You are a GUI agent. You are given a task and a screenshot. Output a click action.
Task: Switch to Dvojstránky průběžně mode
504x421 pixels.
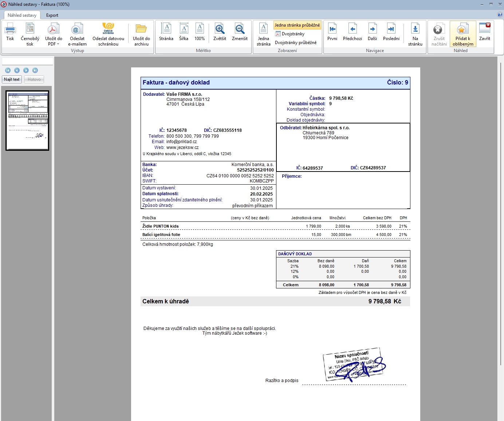tap(295, 43)
